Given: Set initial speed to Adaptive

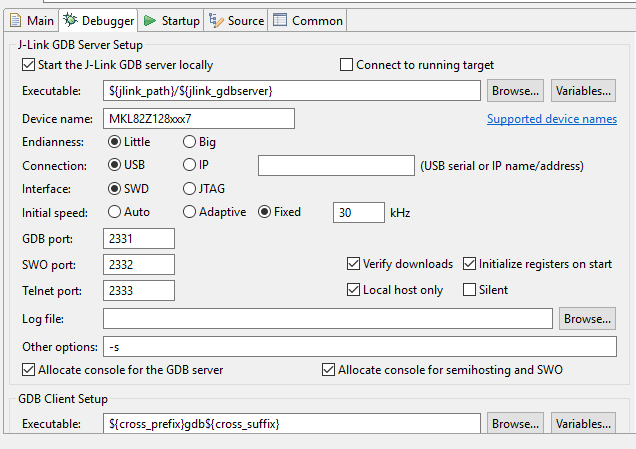Looking at the screenshot, I should point(190,212).
